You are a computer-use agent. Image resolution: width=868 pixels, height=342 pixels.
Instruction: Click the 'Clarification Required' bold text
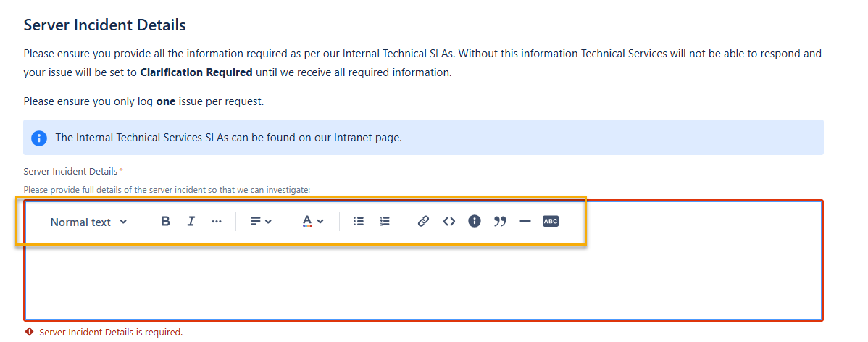(x=196, y=72)
